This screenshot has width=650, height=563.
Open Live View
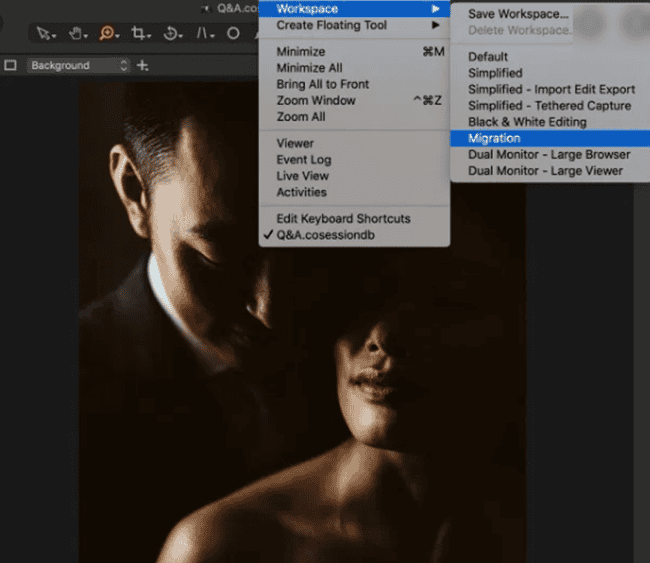(x=354, y=176)
